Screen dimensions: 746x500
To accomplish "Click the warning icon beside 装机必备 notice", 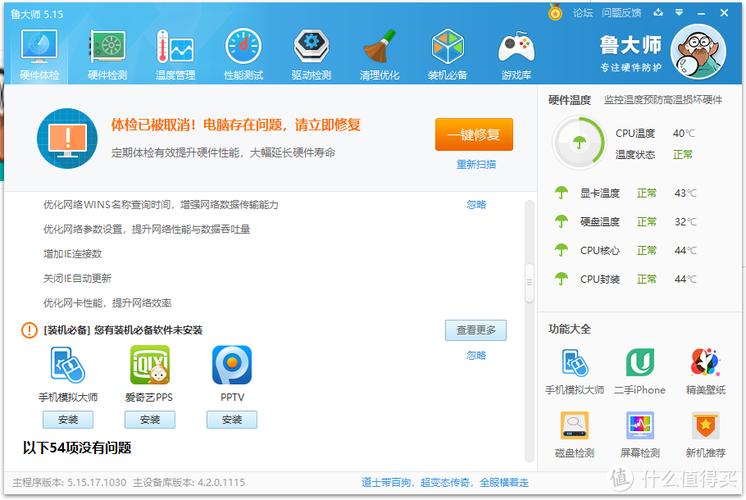I will click(29, 330).
